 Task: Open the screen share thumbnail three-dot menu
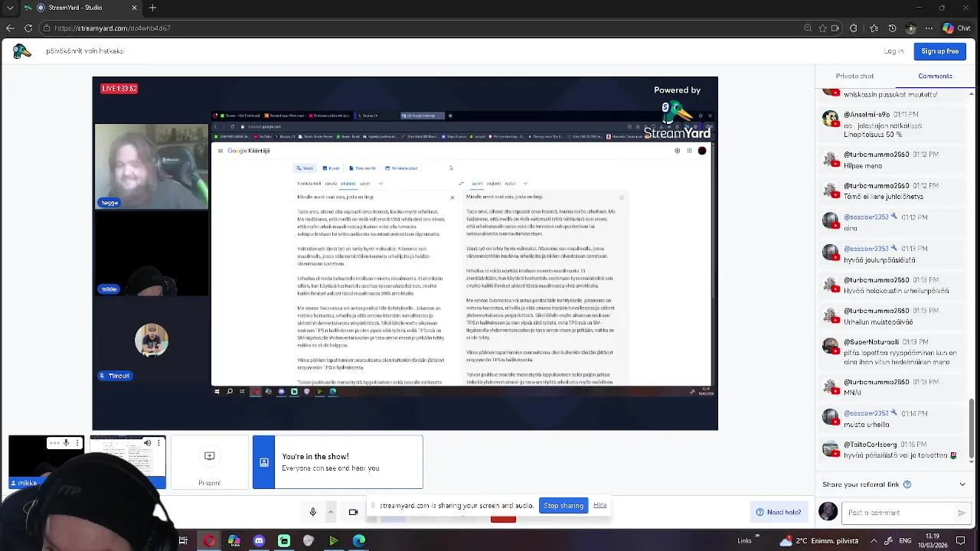pos(158,443)
